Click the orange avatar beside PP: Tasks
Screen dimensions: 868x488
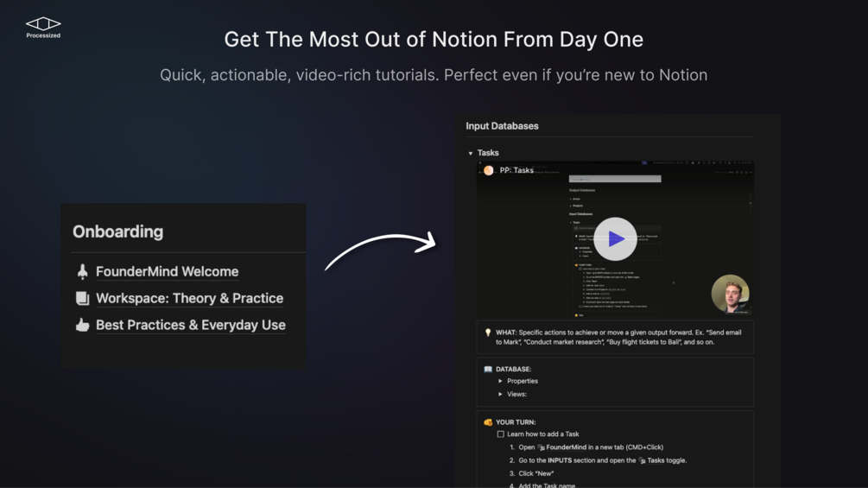tap(488, 170)
